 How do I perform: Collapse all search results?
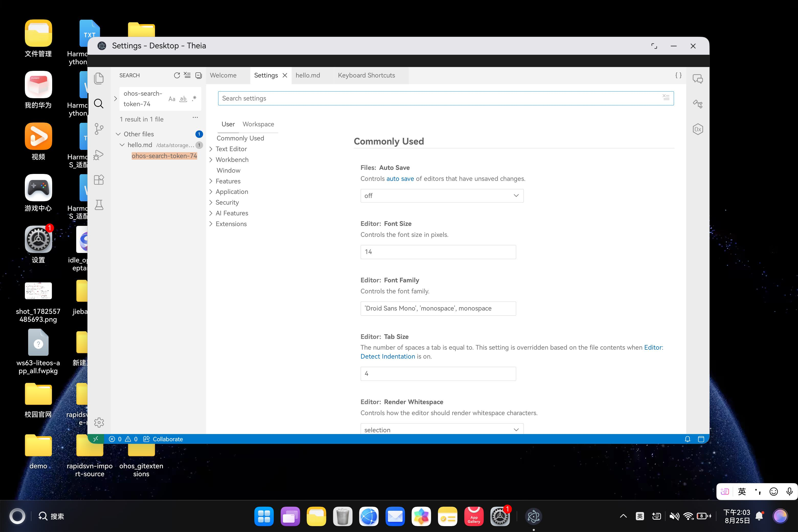coord(198,75)
